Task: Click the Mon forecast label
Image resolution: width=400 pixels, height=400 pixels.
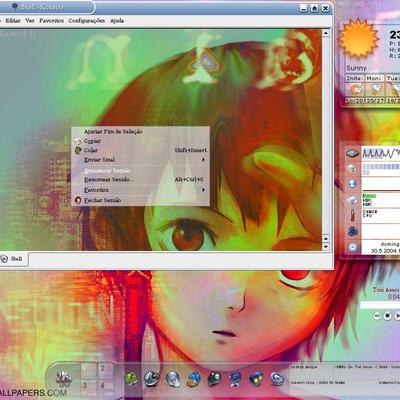Action: 375,78
